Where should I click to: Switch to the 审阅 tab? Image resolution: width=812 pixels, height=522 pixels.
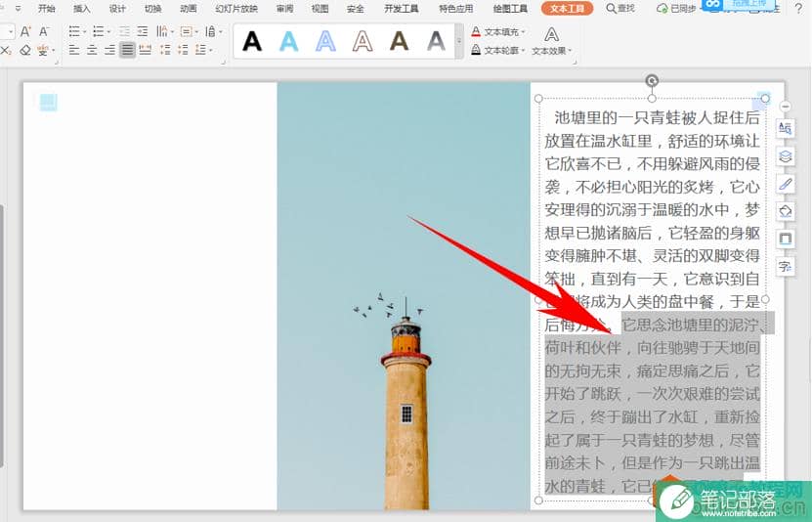coord(284,9)
